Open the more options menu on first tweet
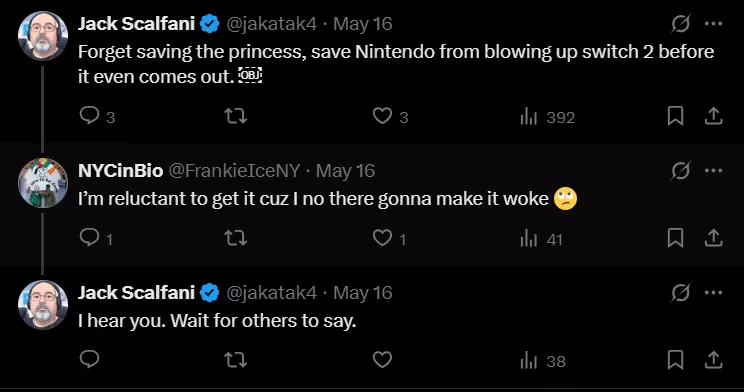Image resolution: width=744 pixels, height=392 pixels. coord(714,24)
